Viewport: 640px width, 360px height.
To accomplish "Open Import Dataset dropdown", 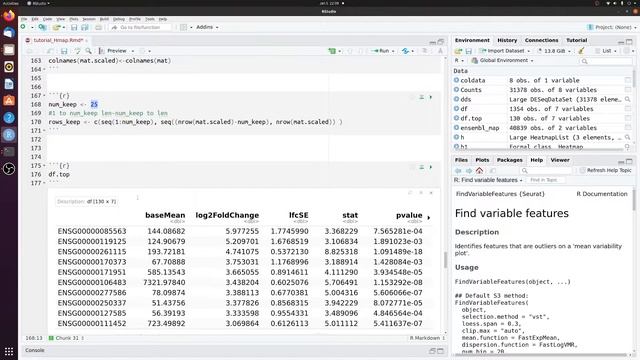I will point(505,51).
